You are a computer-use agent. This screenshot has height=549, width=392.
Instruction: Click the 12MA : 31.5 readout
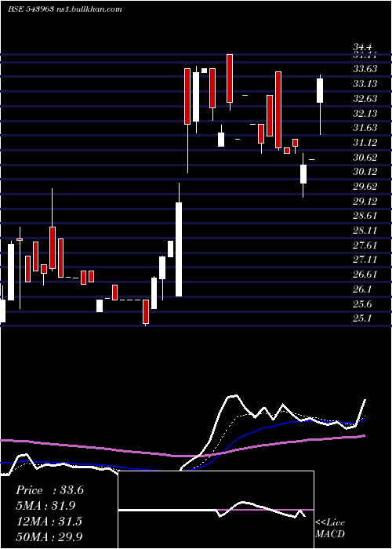click(x=49, y=522)
